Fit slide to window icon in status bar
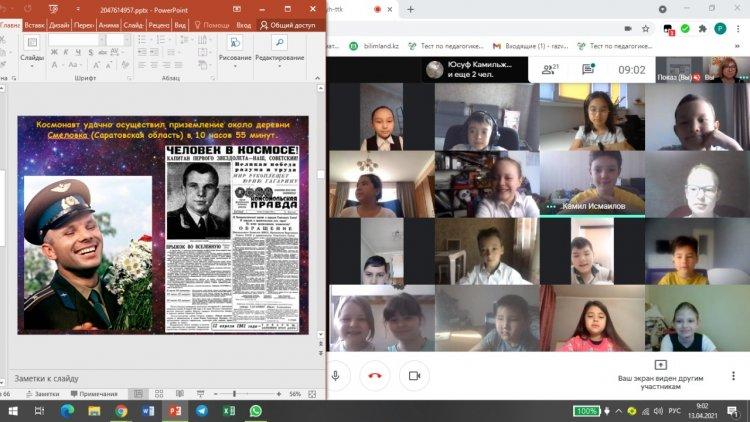This screenshot has width=750, height=422. (x=312, y=394)
